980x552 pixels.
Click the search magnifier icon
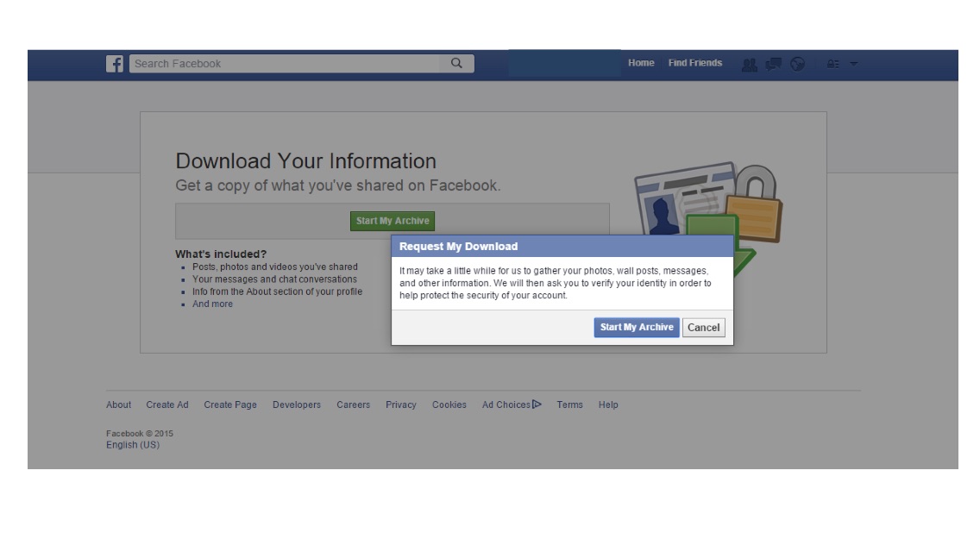(457, 63)
